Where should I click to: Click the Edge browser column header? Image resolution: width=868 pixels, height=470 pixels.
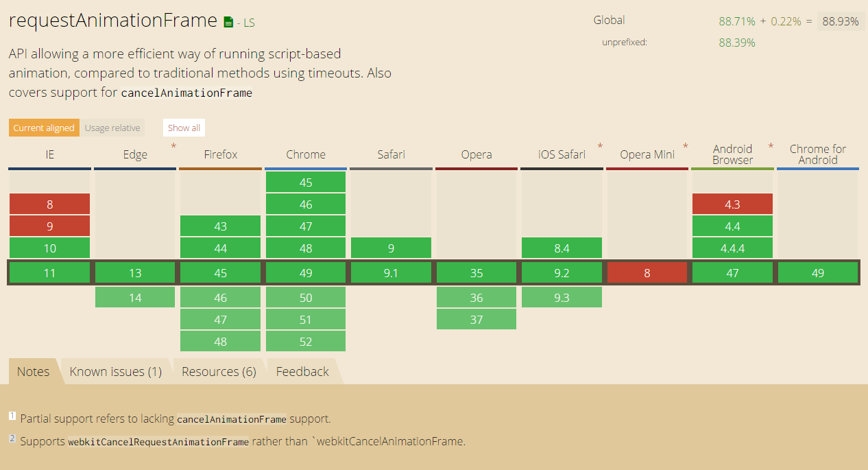click(135, 154)
